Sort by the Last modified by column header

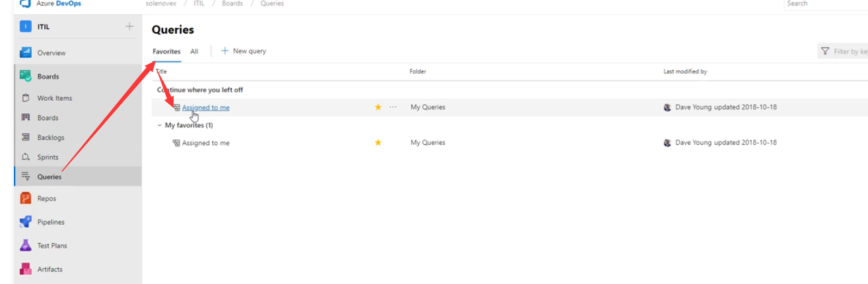point(685,71)
